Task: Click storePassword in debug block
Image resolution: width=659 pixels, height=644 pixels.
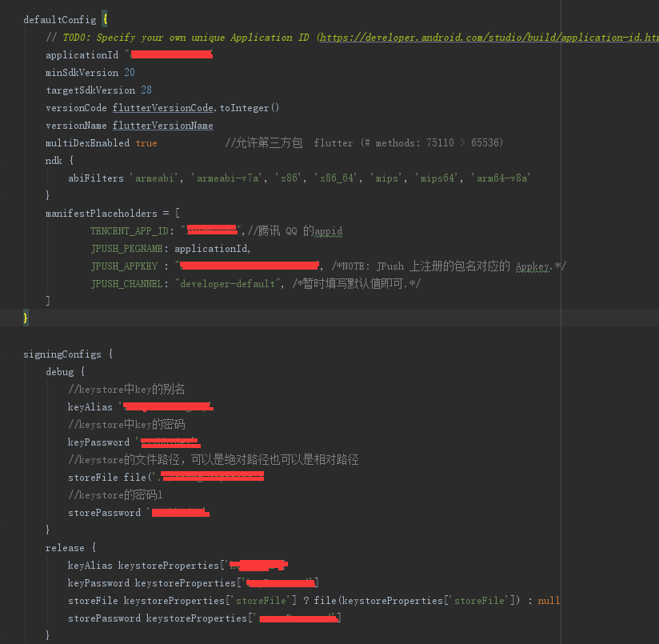Action: pyautogui.click(x=104, y=513)
